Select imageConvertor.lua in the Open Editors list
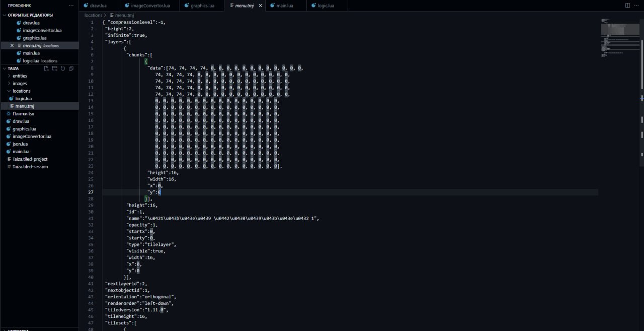The width and height of the screenshot is (644, 331). click(x=39, y=30)
